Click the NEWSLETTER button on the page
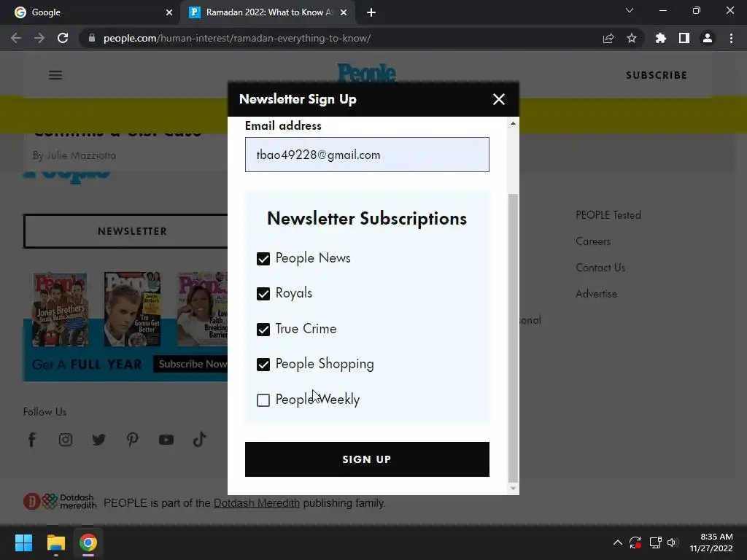The image size is (747, 560). [125, 231]
